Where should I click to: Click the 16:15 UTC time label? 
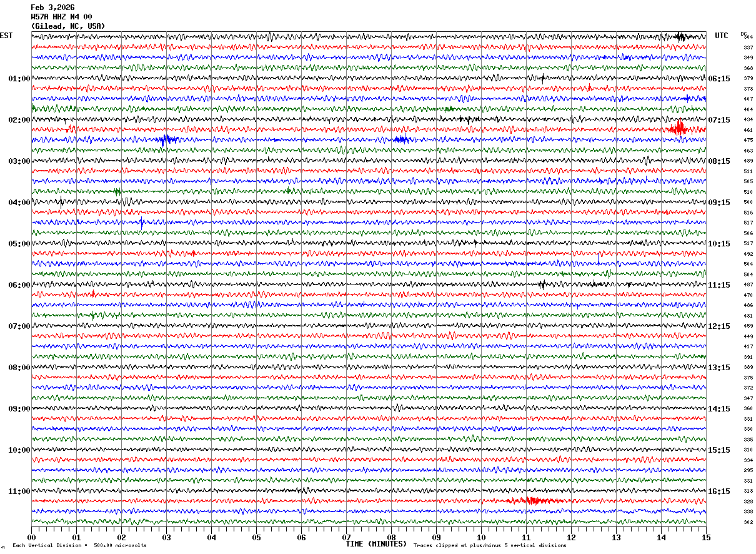[x=720, y=491]
